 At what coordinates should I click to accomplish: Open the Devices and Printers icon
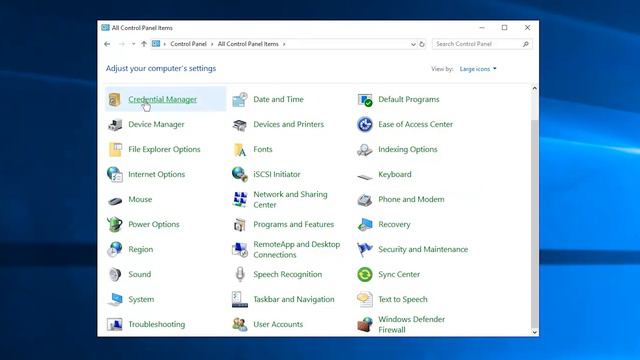tap(240, 124)
